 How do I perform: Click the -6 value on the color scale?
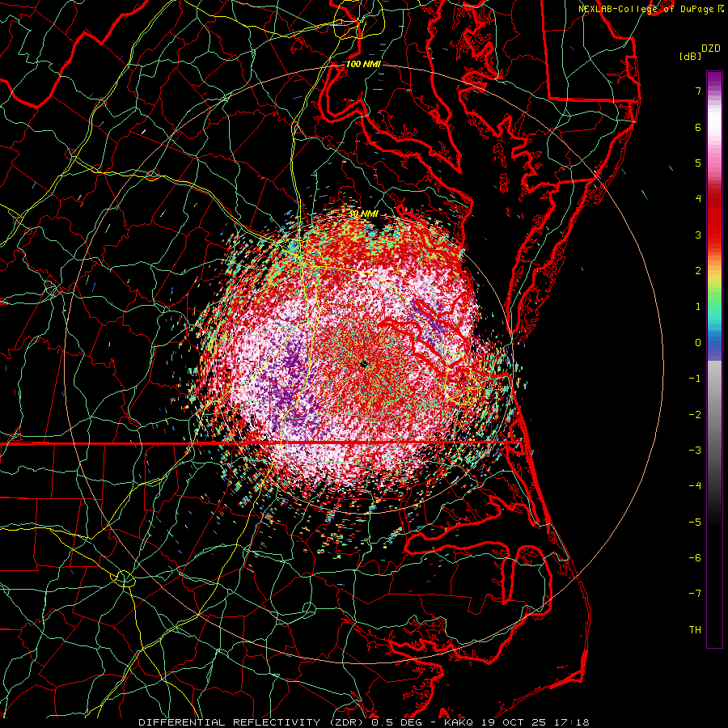click(x=695, y=557)
